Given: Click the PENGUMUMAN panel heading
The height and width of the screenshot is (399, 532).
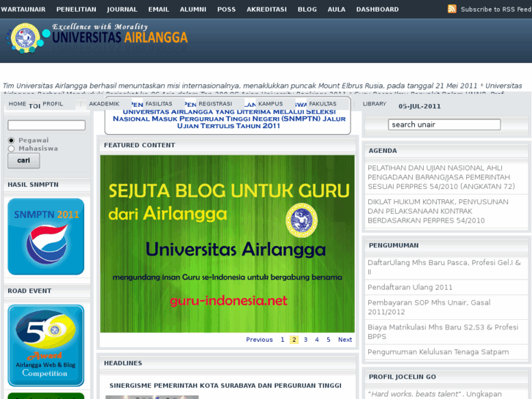Looking at the screenshot, I should 394,245.
